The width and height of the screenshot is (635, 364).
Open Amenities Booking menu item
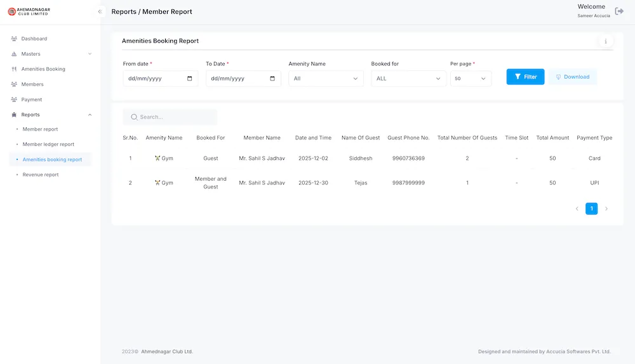43,69
